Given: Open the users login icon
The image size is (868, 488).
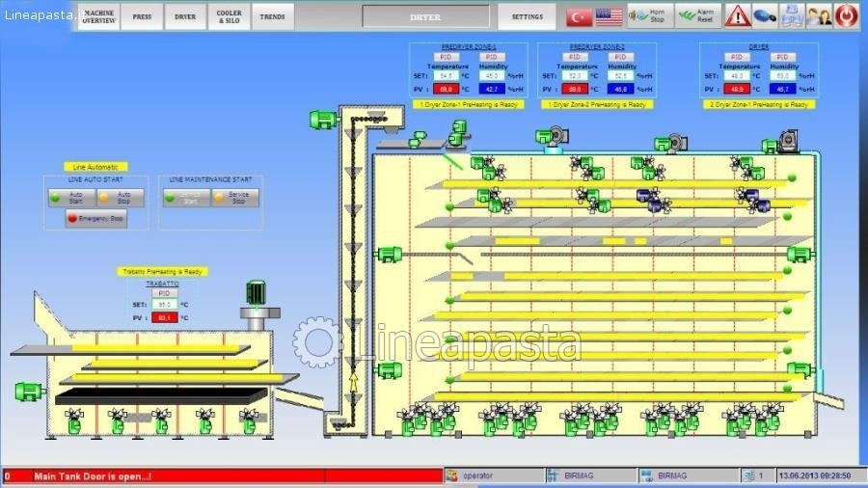Looking at the screenshot, I should pyautogui.click(x=818, y=15).
